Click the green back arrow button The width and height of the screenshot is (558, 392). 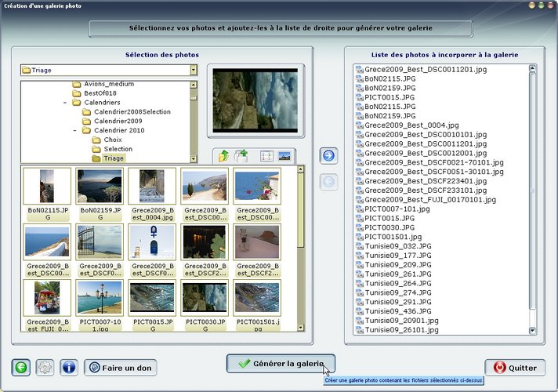tap(22, 367)
